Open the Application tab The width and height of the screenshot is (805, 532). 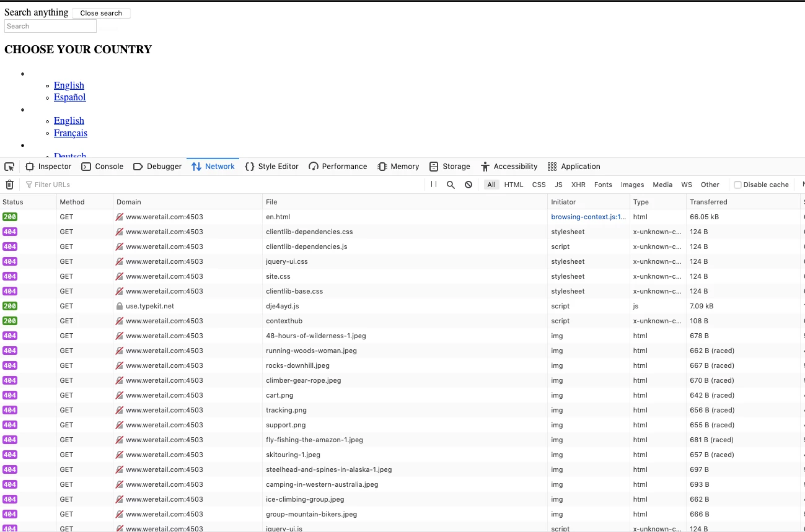(574, 167)
